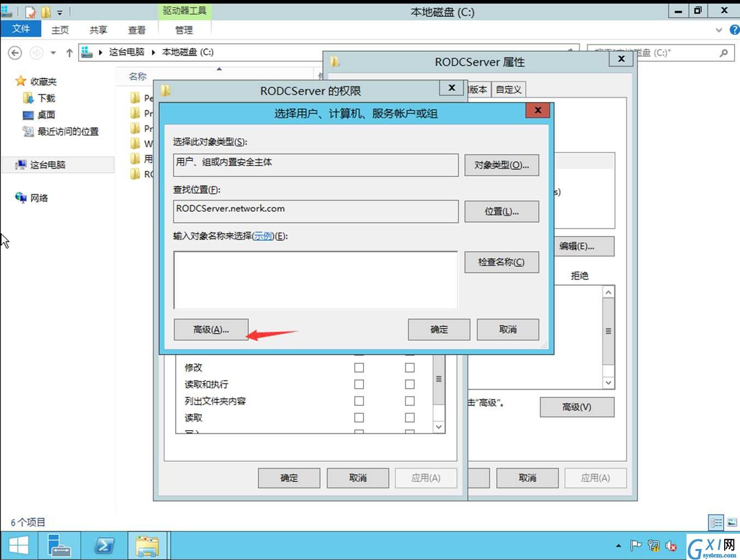
Task: Click Locations (位置(L)...) button
Action: 502,211
